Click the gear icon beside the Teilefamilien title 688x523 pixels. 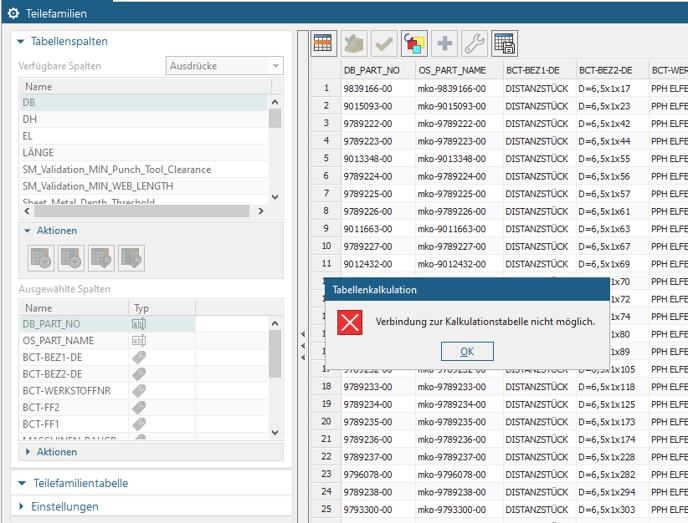coord(13,14)
